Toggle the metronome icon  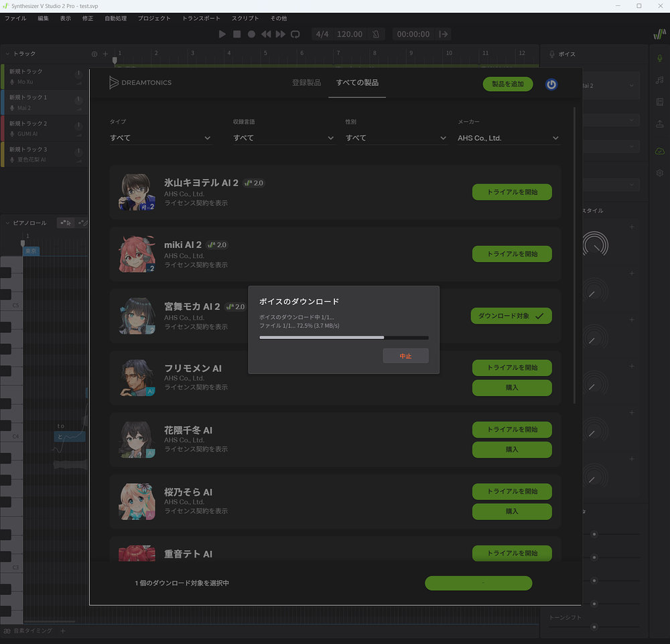click(376, 34)
